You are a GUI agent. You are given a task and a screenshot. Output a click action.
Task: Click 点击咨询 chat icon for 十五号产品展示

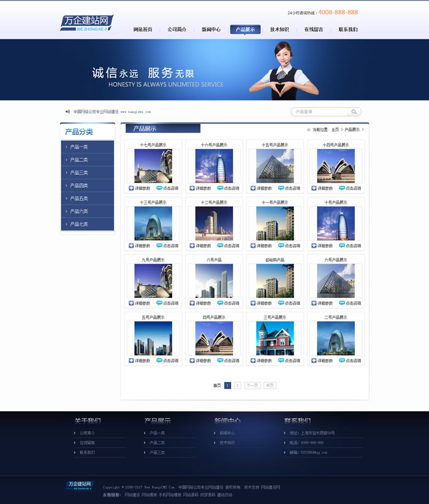(281, 188)
